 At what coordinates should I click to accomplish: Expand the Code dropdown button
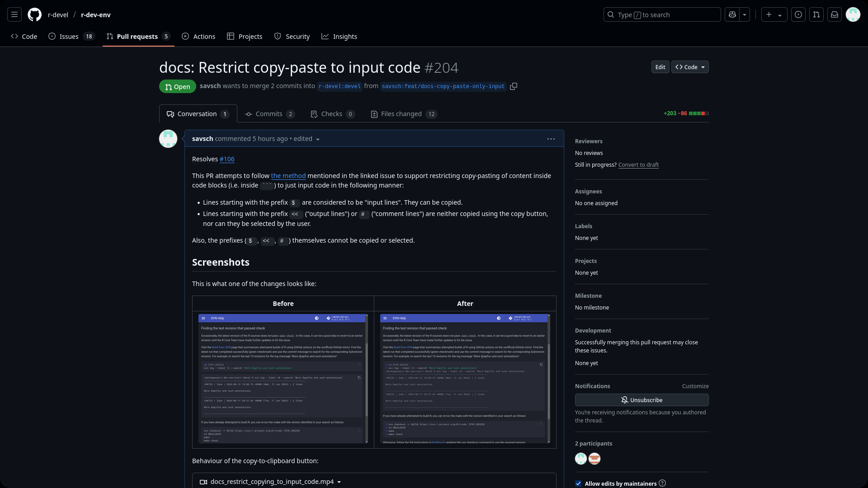[x=690, y=67]
